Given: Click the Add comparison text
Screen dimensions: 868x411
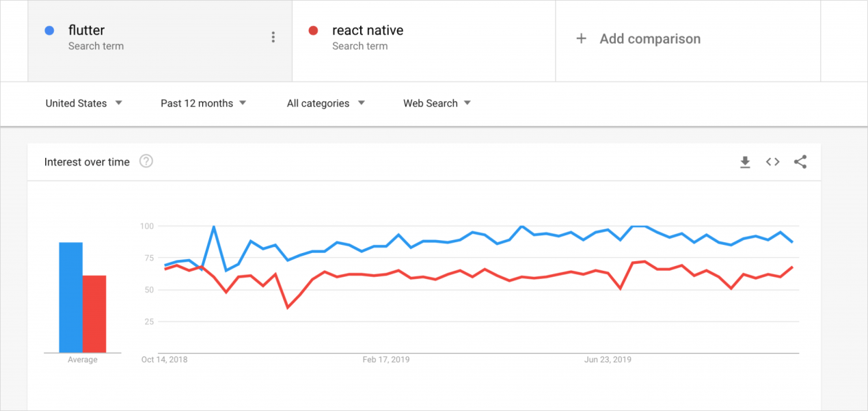Looking at the screenshot, I should (x=650, y=39).
